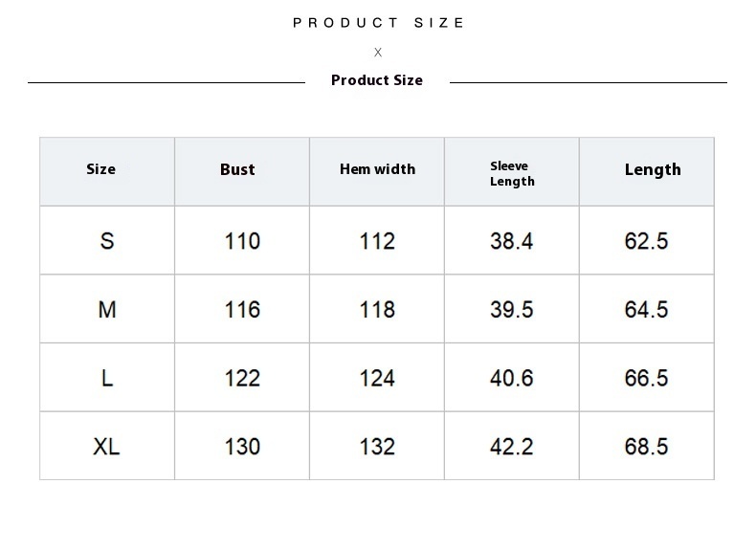Select the S size row label

click(106, 240)
